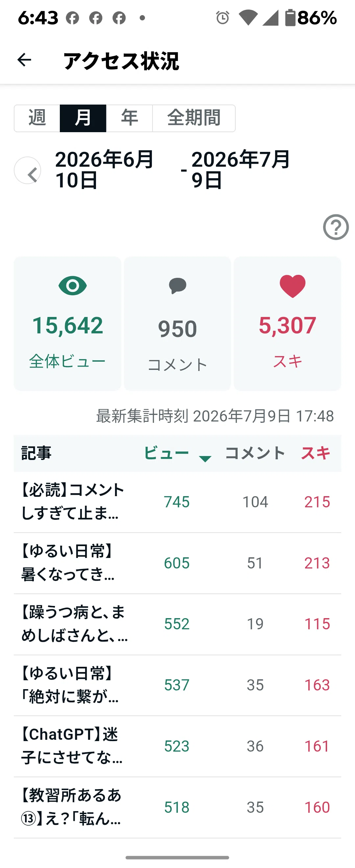Switch to 週 tab
The width and height of the screenshot is (355, 868).
[37, 118]
